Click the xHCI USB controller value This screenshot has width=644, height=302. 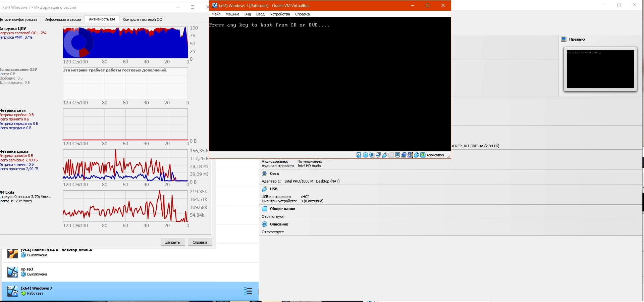305,197
